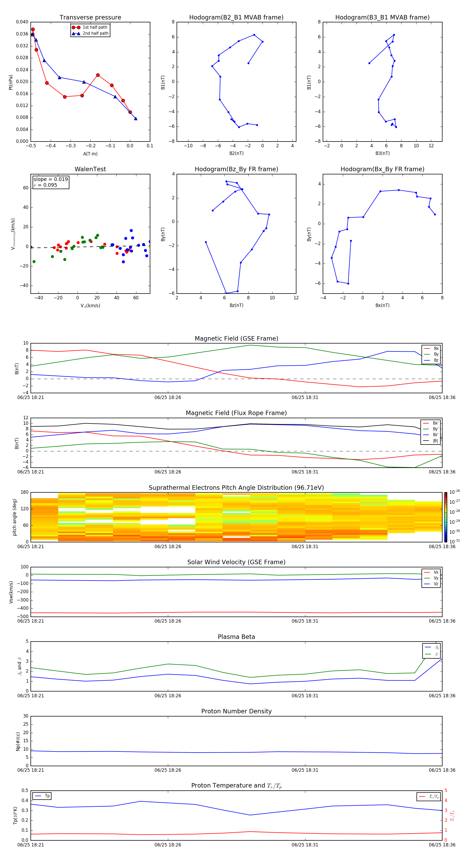473x868 pixels.
Task: Click the "A(T·m)" x-axis label
Action: click(90, 154)
